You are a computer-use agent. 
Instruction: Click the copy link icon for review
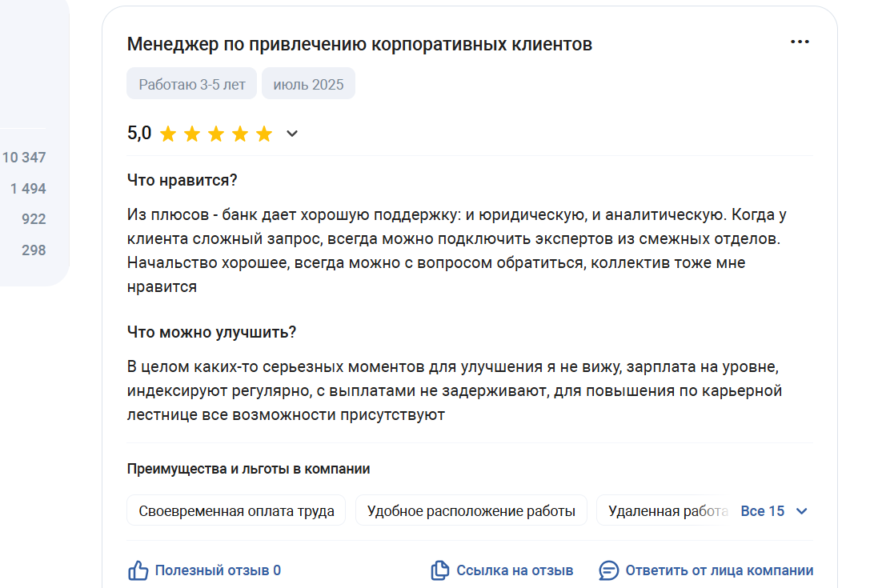(439, 570)
